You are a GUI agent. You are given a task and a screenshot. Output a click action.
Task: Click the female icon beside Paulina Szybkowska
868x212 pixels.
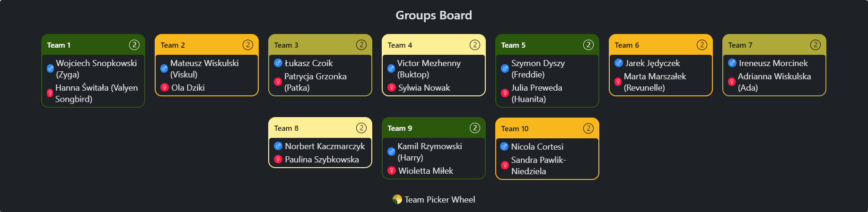click(278, 160)
